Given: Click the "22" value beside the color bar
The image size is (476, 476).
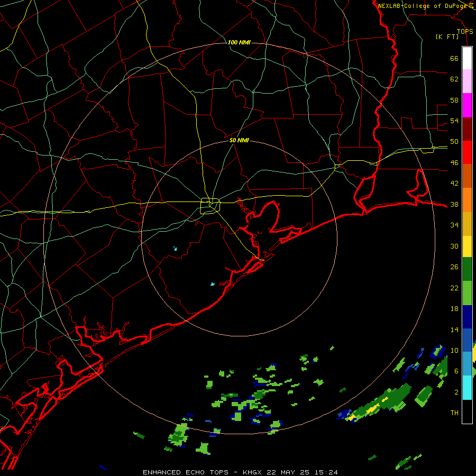Looking at the screenshot, I should coord(454,288).
